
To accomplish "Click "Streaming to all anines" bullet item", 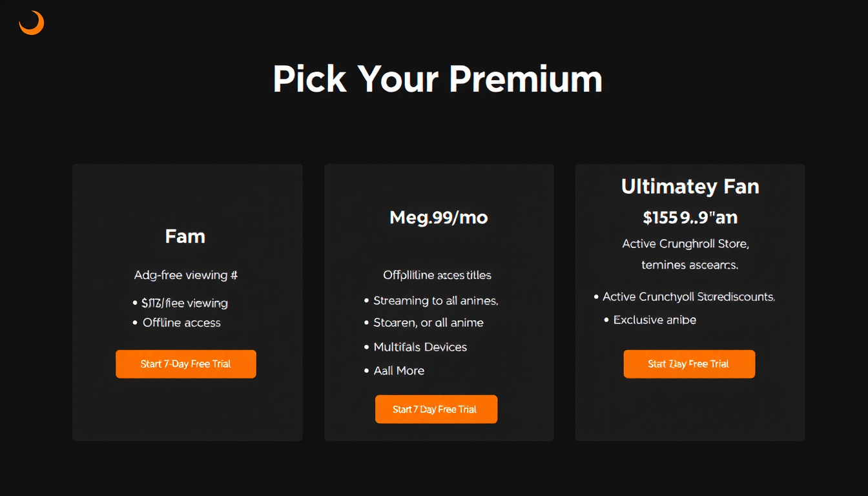I will pos(435,301).
